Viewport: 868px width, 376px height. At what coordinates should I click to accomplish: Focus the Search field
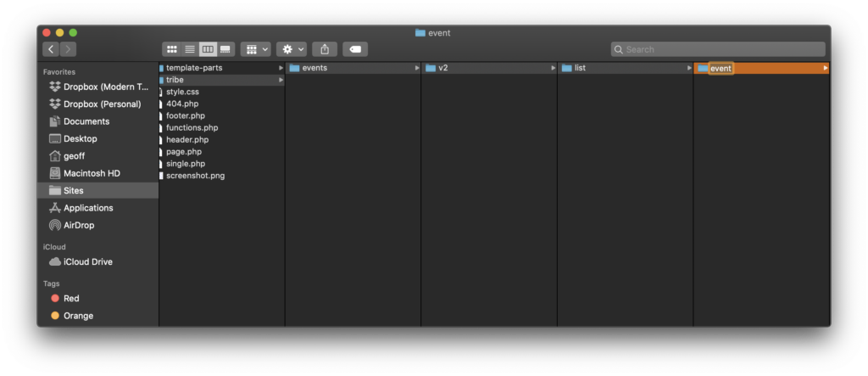[x=718, y=49]
